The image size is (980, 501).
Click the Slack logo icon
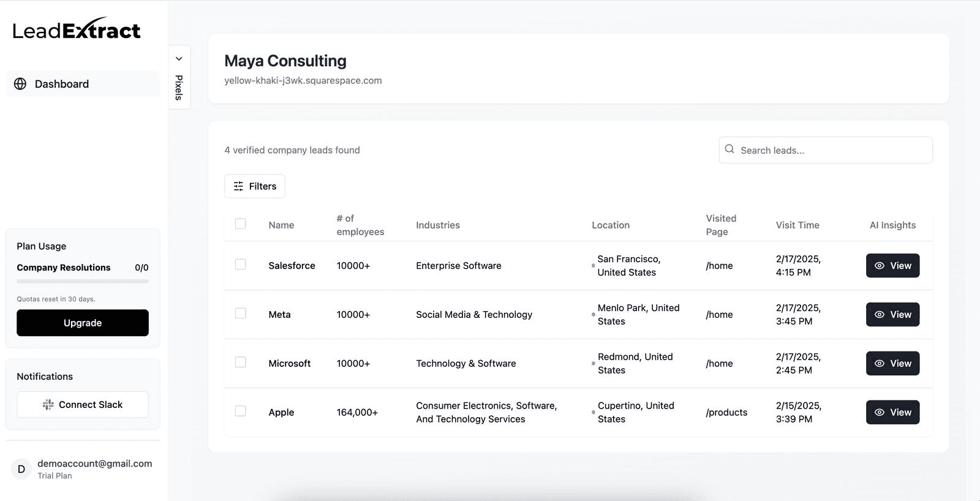(x=48, y=405)
